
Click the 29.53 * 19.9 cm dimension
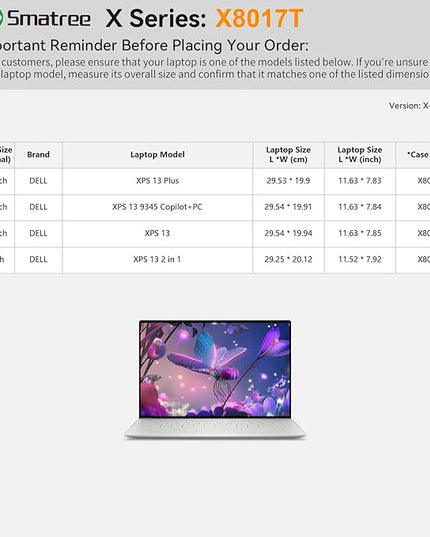coord(288,181)
